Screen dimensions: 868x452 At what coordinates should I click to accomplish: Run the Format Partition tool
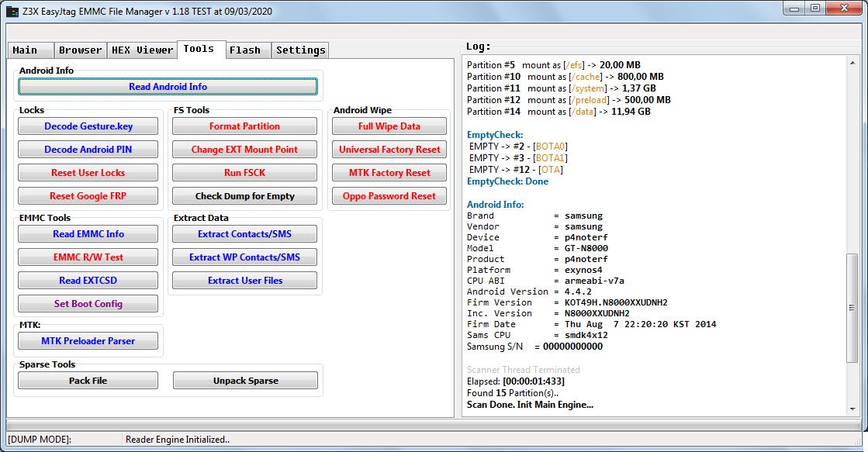(x=244, y=126)
